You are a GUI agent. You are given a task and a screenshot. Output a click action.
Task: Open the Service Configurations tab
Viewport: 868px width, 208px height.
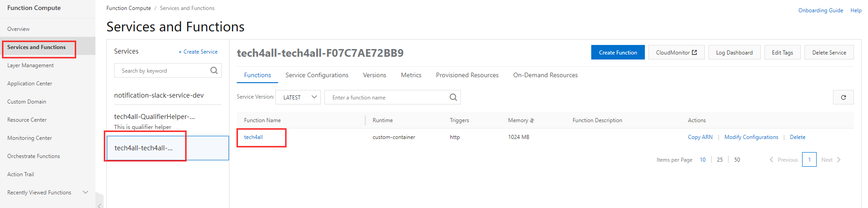(317, 75)
